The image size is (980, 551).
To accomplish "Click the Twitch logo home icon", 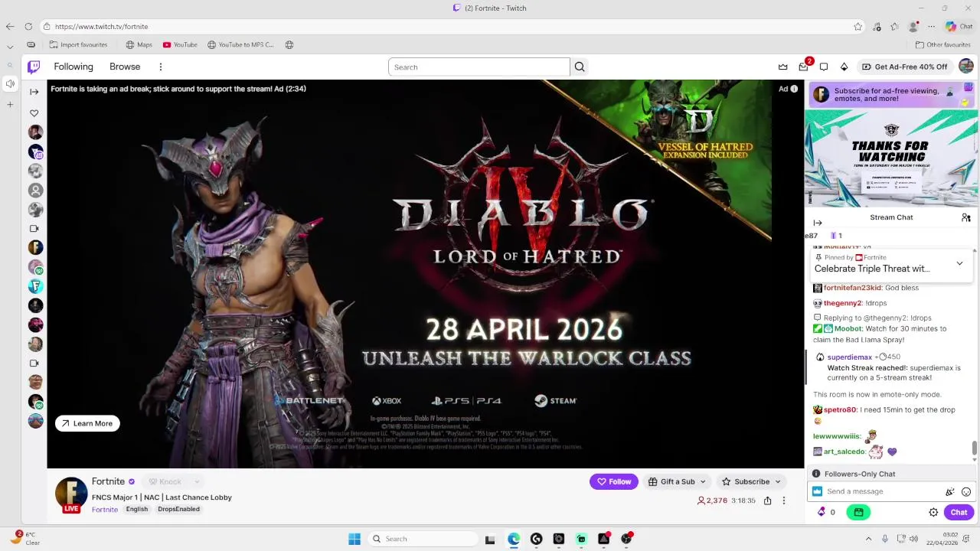I will [x=34, y=67].
